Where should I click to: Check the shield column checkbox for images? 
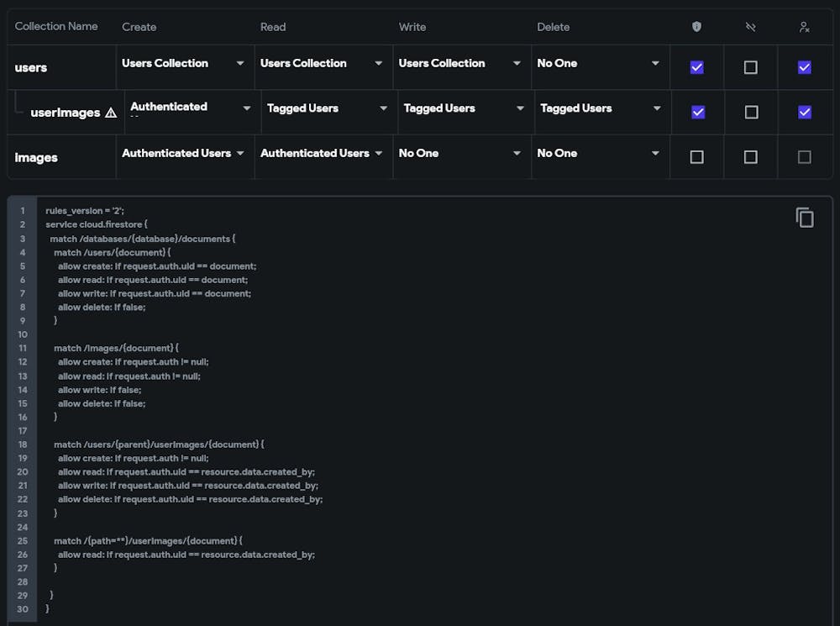pyautogui.click(x=696, y=156)
